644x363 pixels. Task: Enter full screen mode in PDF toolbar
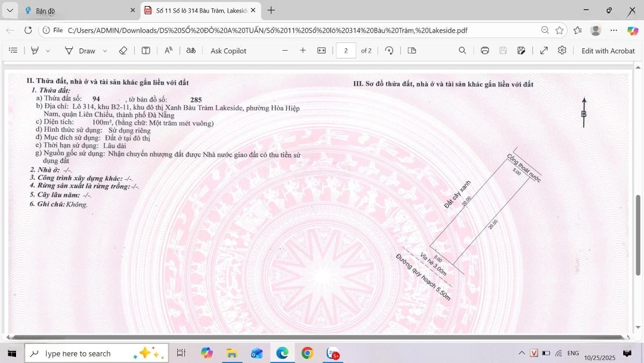tap(544, 51)
